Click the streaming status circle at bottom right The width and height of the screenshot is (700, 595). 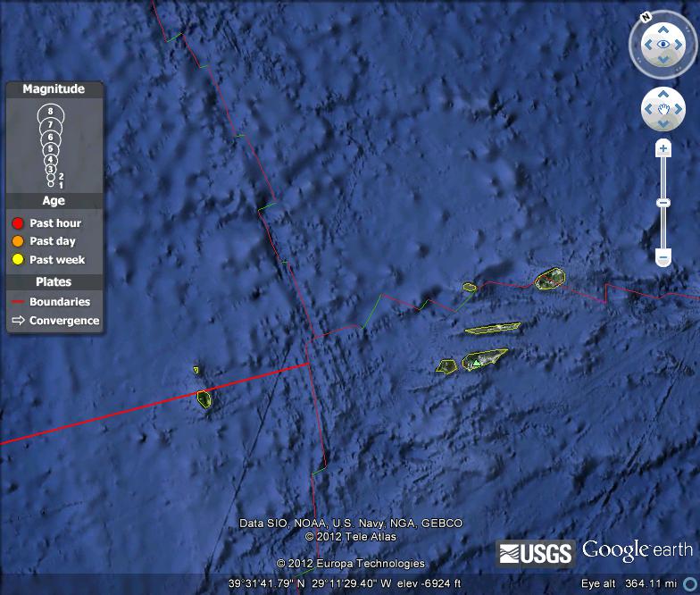click(691, 584)
